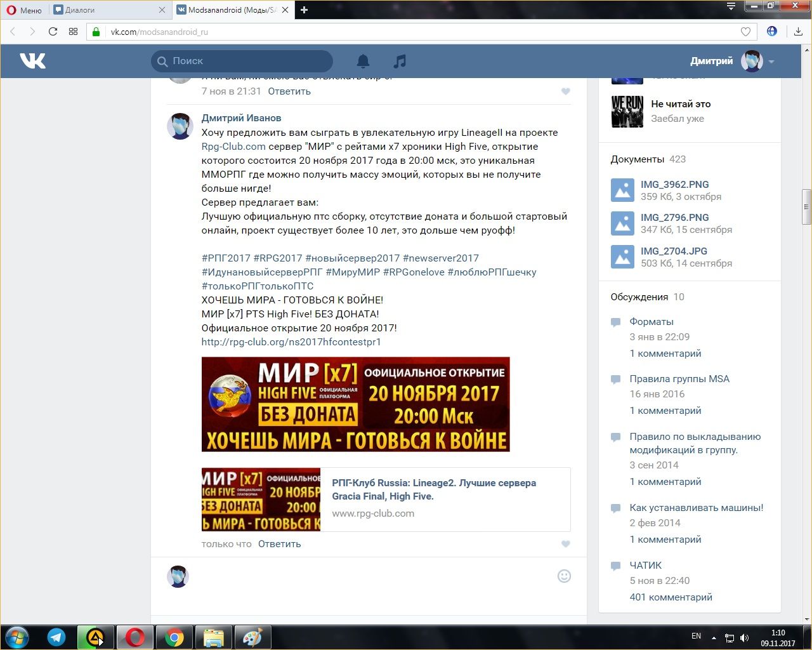Screen dimensions: 812x650
Task: Open the VK music player icon
Action: [x=399, y=61]
